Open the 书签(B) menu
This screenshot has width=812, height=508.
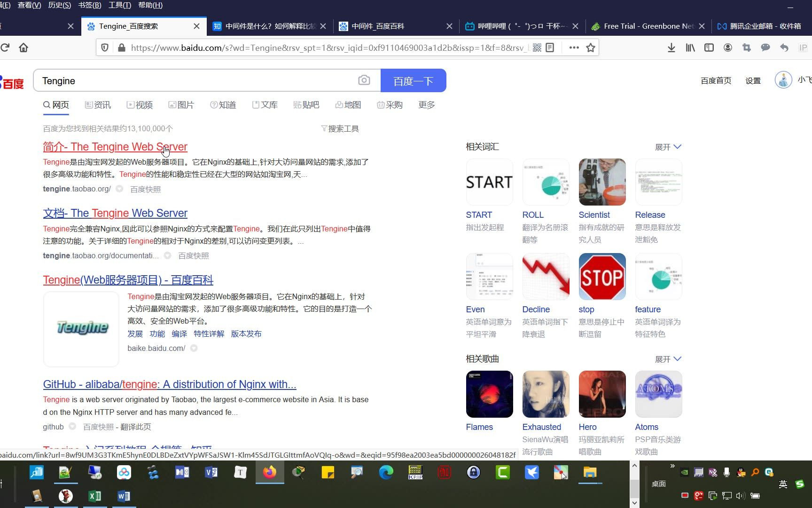[x=89, y=5]
